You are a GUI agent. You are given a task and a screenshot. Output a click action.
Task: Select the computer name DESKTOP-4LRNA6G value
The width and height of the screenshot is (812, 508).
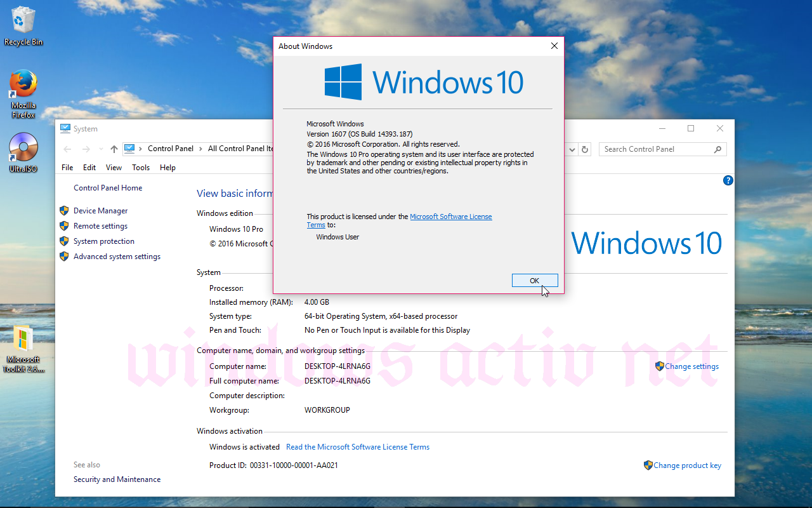coord(337,366)
